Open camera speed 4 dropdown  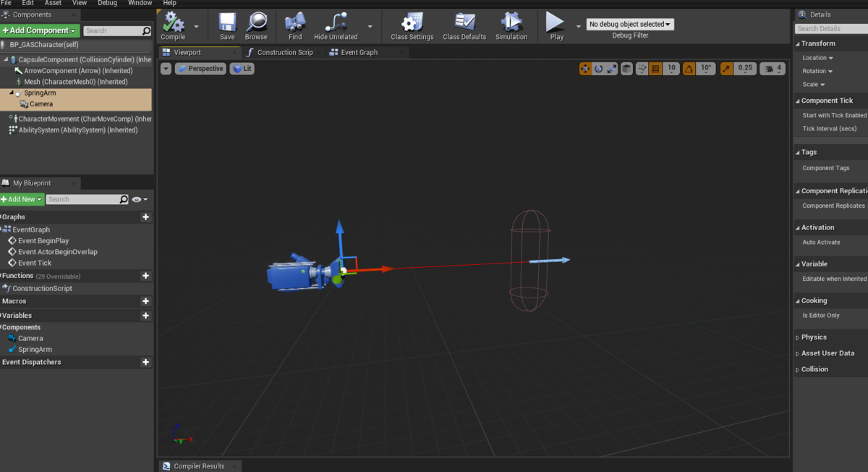(x=772, y=69)
